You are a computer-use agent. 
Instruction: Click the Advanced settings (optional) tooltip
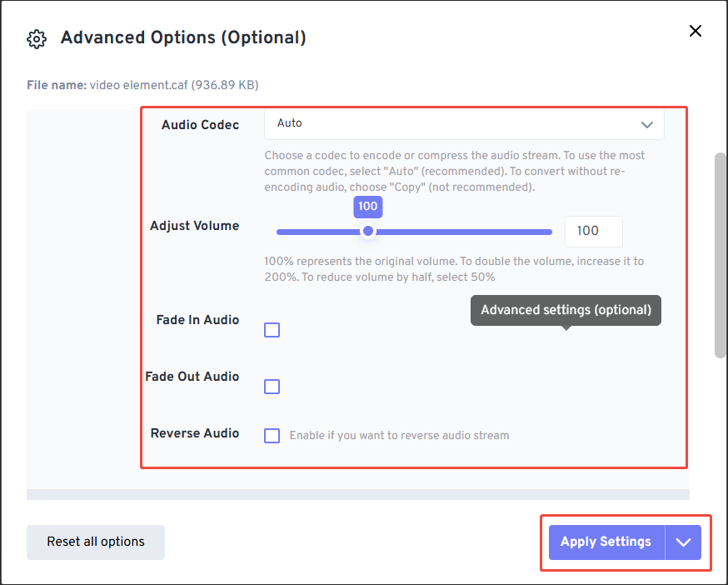click(x=565, y=309)
